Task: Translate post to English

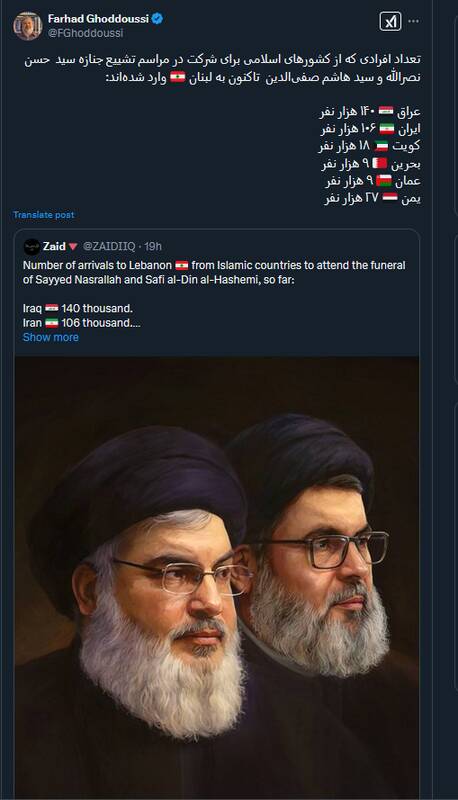Action: coord(44,215)
